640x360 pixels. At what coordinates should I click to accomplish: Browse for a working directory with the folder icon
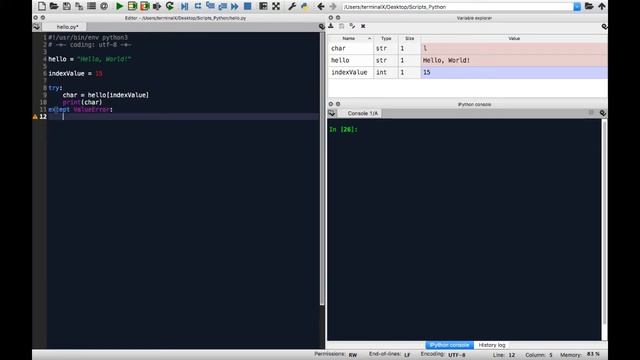(589, 6)
